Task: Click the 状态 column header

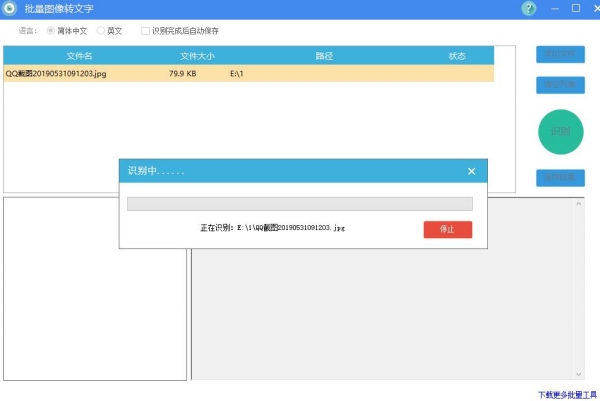Action: [457, 56]
